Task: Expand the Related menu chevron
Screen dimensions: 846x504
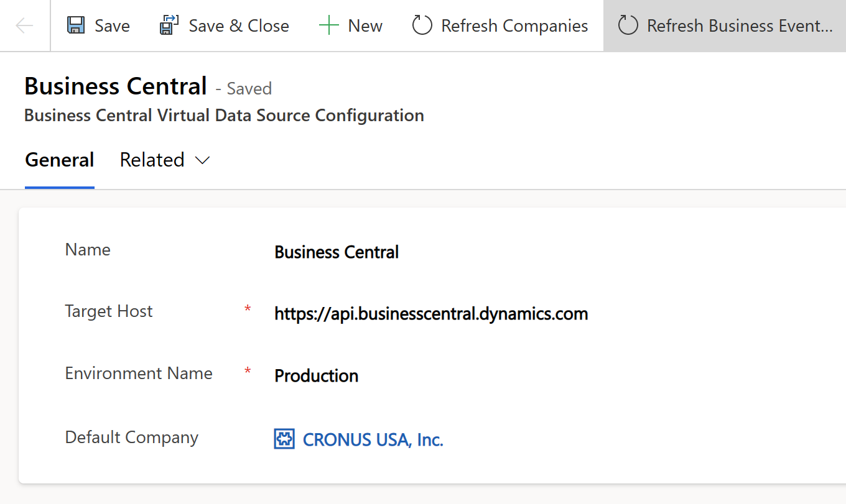Action: 202,160
